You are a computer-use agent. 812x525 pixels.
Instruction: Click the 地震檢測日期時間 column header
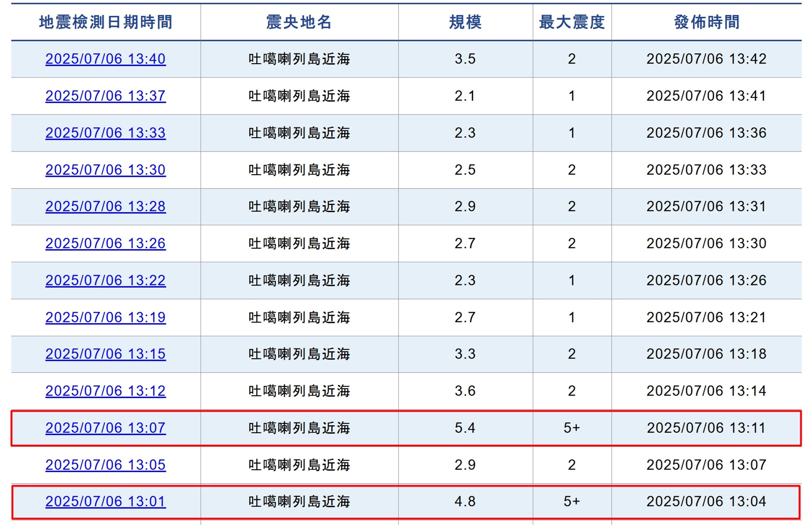pos(106,22)
